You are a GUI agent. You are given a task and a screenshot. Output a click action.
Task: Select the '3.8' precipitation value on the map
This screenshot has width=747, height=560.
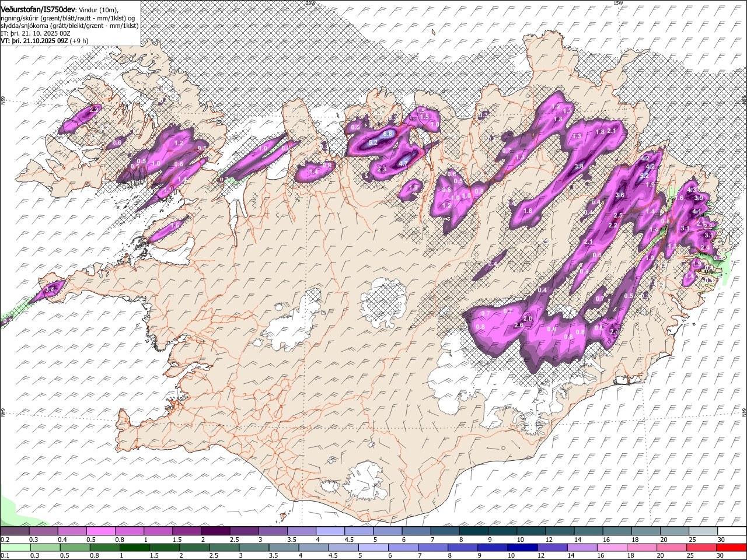[579, 166]
